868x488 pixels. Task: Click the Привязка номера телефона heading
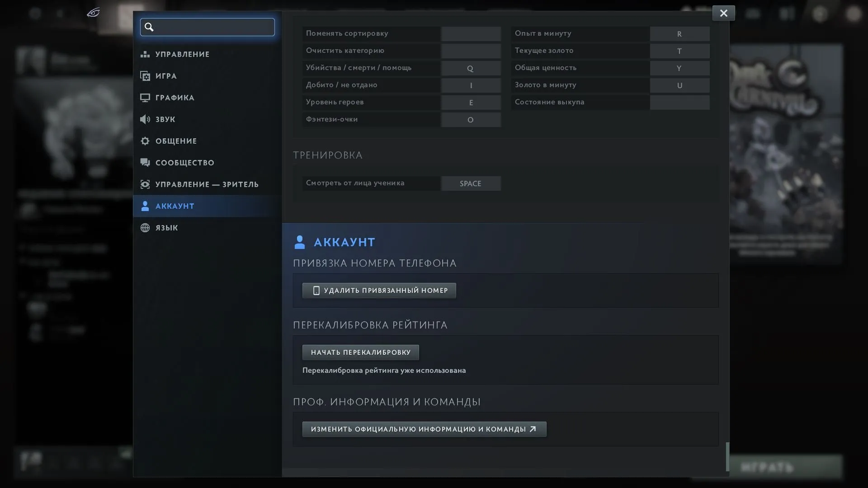pyautogui.click(x=375, y=263)
